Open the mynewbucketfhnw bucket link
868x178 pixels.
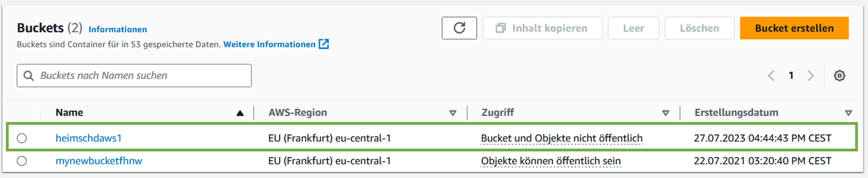click(x=99, y=161)
